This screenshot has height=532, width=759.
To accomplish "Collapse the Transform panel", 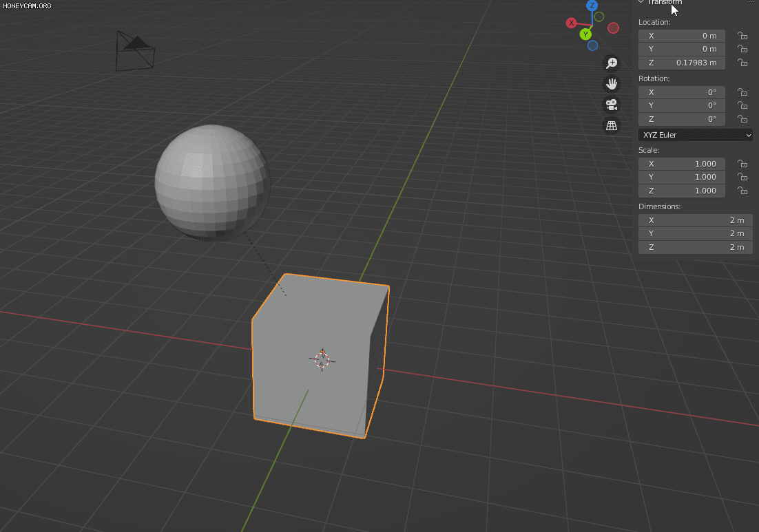I will tap(641, 2).
